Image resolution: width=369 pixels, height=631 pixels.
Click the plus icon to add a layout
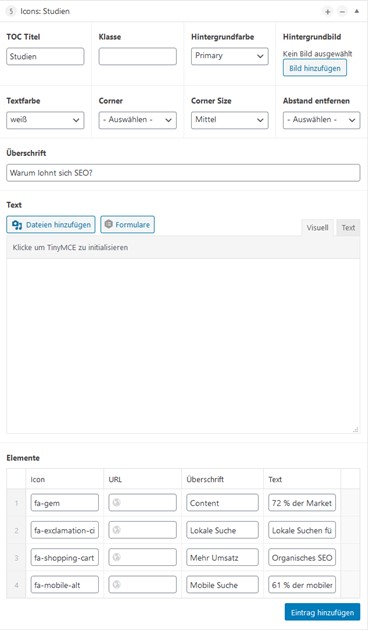click(328, 12)
